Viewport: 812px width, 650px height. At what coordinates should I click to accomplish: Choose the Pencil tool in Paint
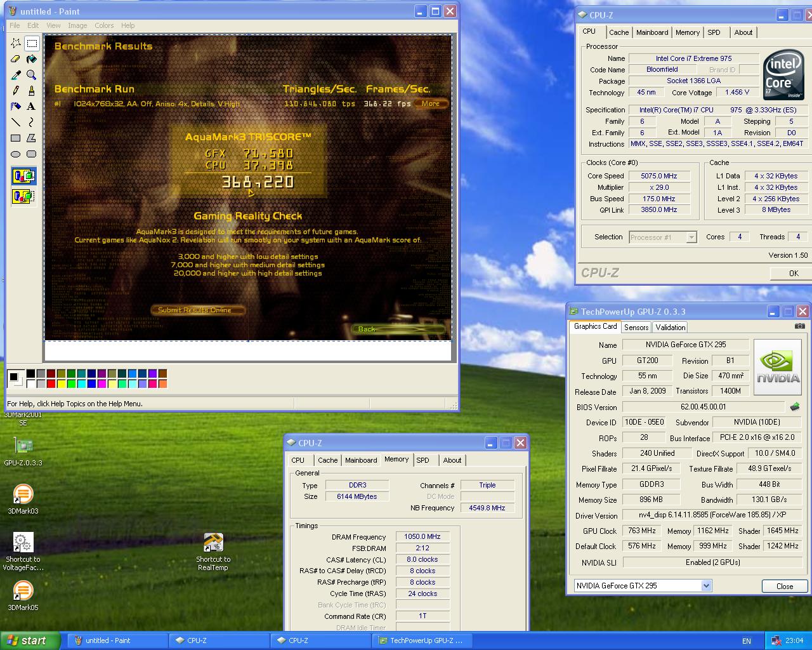coord(16,91)
